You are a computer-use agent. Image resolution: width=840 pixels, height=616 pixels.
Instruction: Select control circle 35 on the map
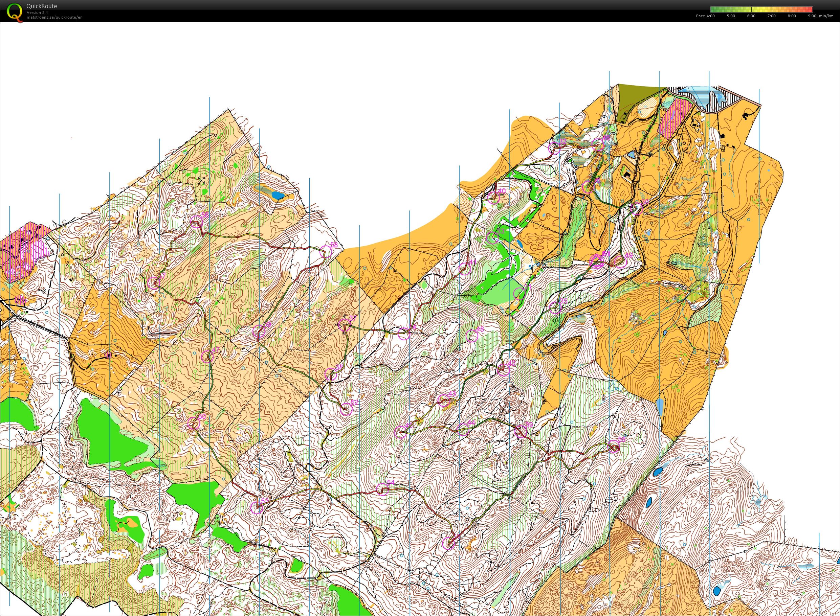click(x=555, y=307)
